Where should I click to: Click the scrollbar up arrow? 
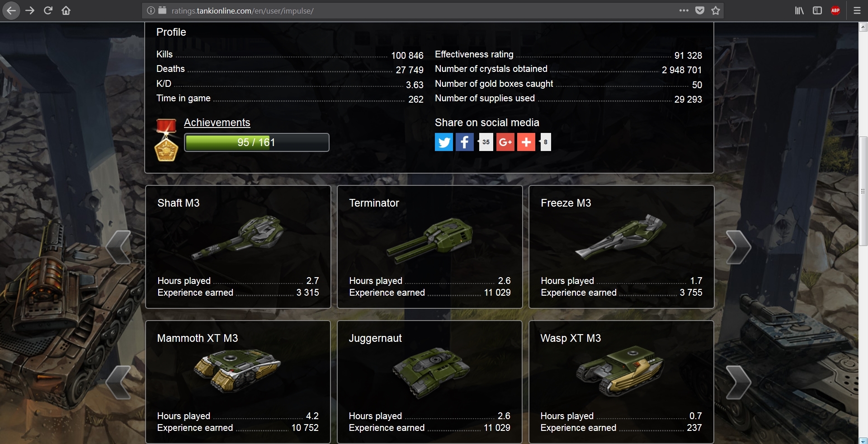click(x=863, y=27)
